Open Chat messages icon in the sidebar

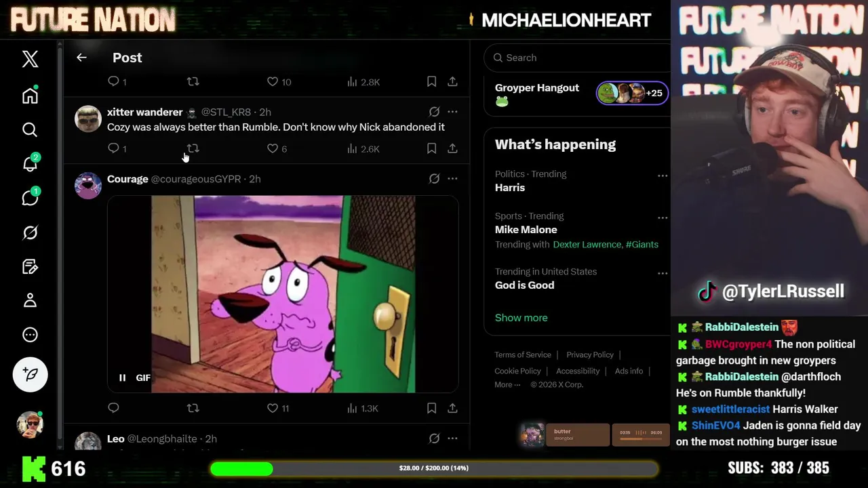[30, 198]
